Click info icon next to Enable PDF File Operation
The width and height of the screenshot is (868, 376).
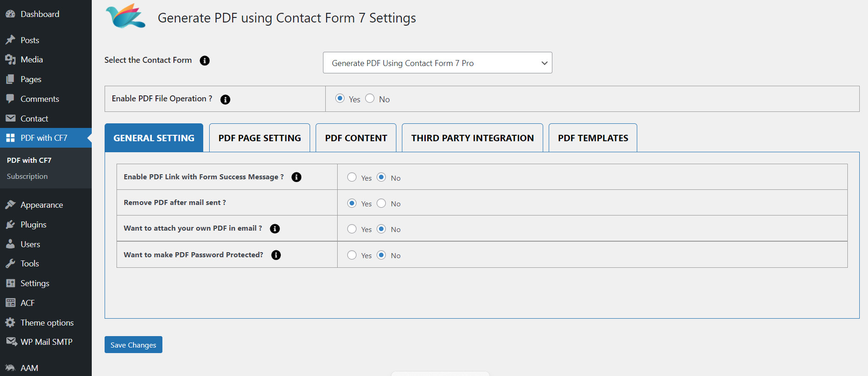pyautogui.click(x=225, y=100)
